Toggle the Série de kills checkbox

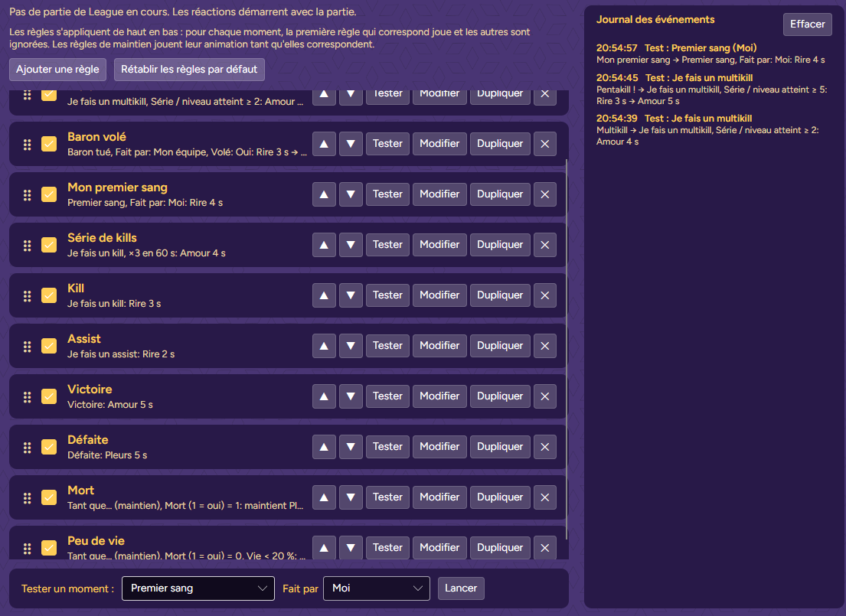pos(49,245)
